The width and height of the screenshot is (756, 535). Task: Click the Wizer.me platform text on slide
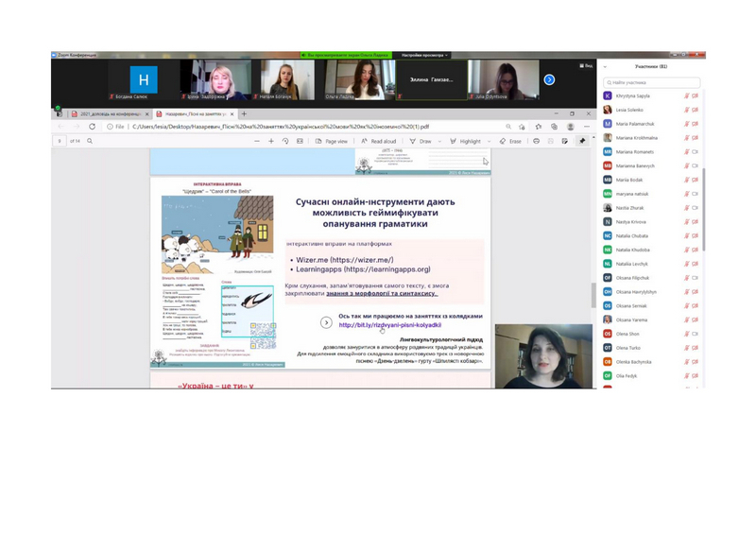(345, 260)
